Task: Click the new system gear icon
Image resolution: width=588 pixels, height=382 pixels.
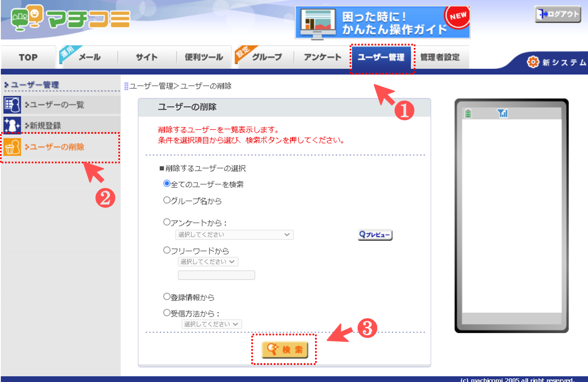Action: click(x=533, y=62)
